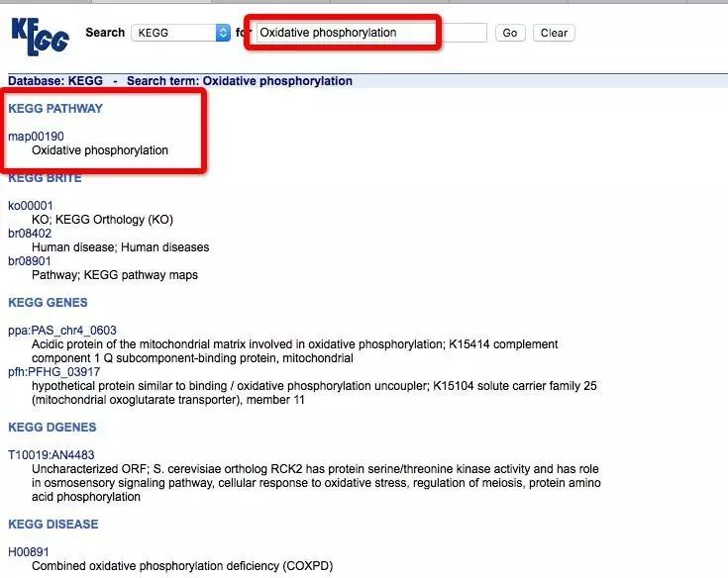Click the KEGG DISEASE heading
The image size is (728, 578).
click(x=53, y=525)
